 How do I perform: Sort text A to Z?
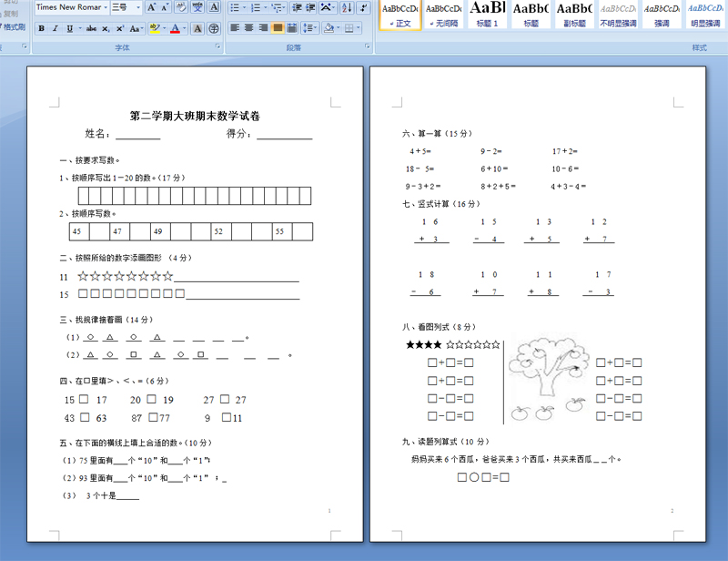click(x=347, y=7)
